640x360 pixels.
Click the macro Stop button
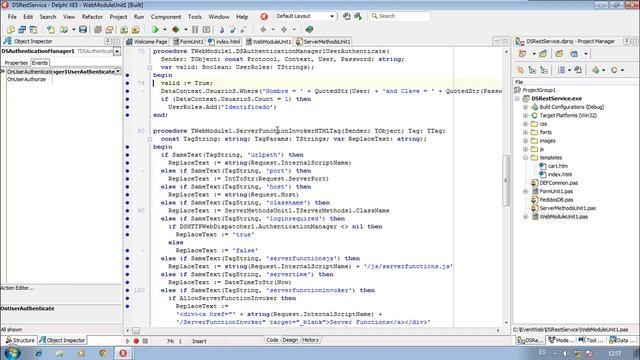pos(145,341)
